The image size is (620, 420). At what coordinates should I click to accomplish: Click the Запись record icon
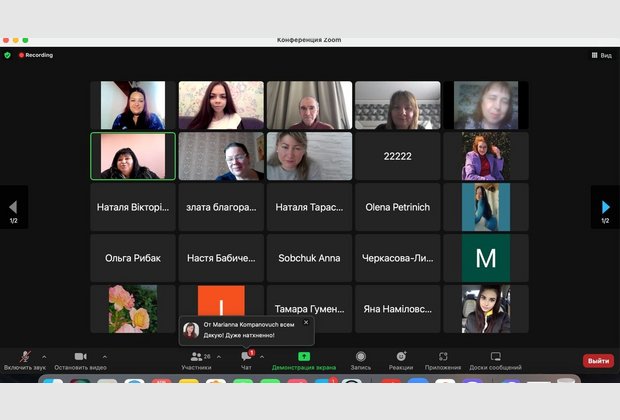point(360,357)
